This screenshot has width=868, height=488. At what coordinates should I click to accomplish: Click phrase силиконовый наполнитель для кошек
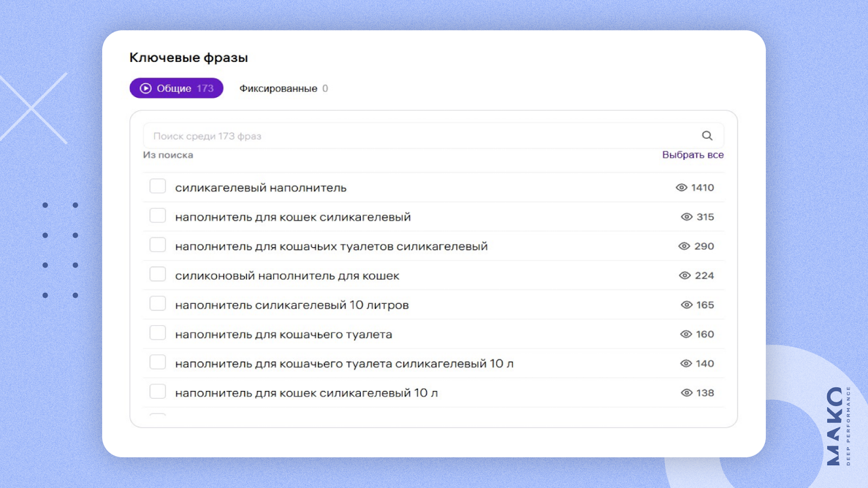point(287,275)
